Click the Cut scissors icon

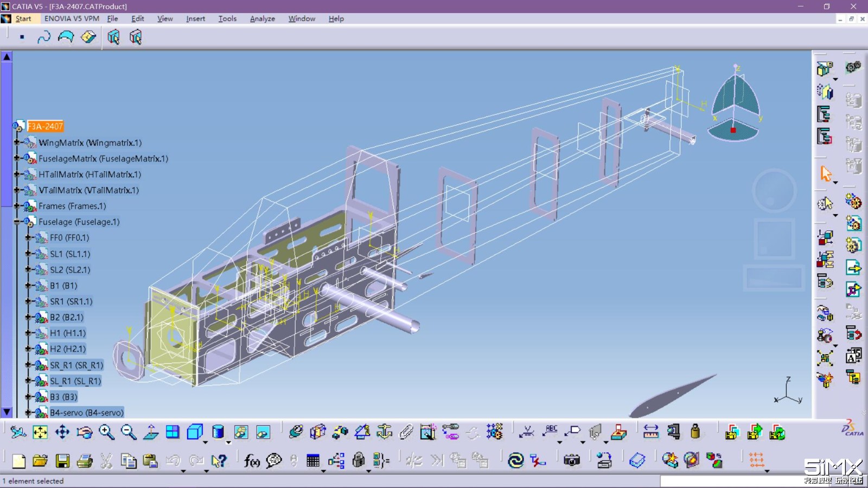(x=106, y=461)
